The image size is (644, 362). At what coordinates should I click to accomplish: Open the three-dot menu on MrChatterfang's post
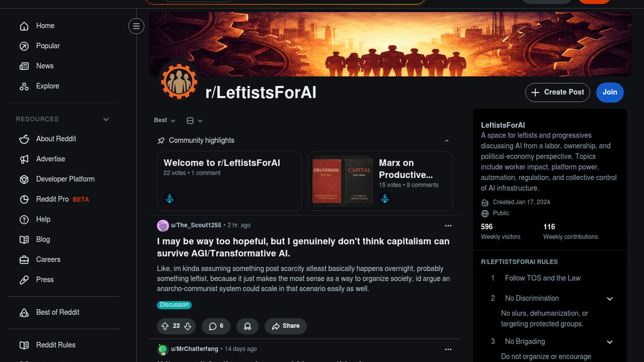448,349
